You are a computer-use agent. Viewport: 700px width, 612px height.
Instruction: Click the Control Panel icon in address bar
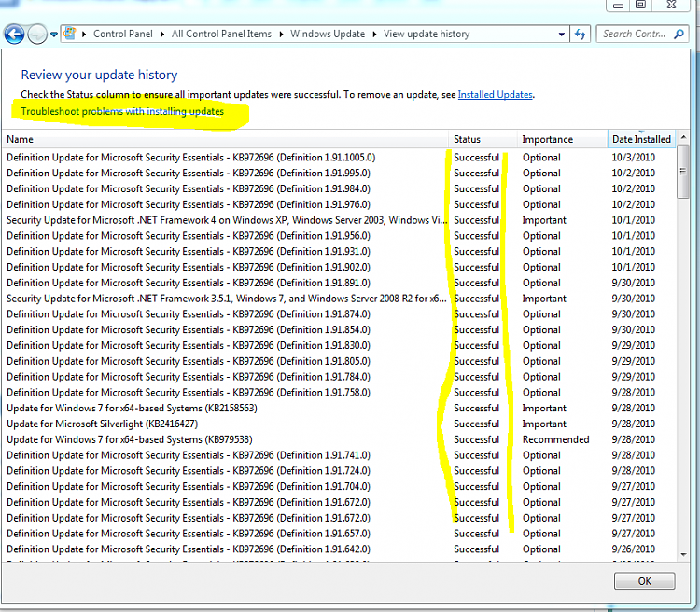(x=70, y=34)
